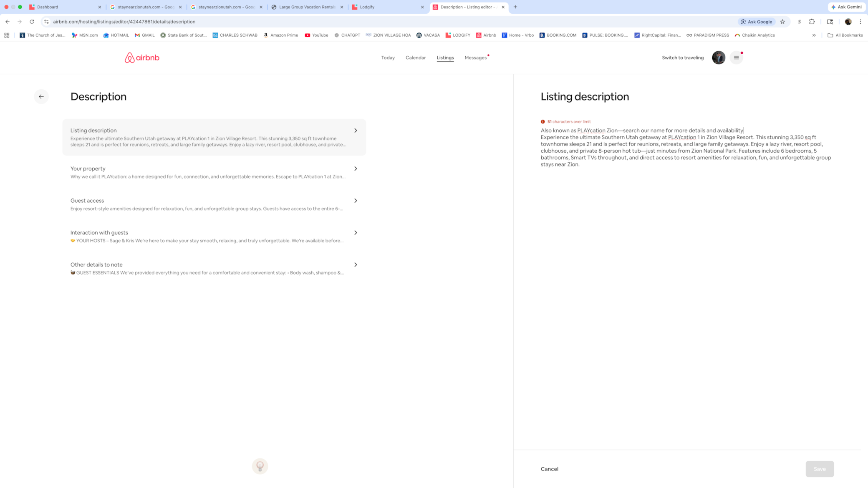This screenshot has height=488, width=868.
Task: Open the MSN.com bookmark
Action: click(85, 35)
